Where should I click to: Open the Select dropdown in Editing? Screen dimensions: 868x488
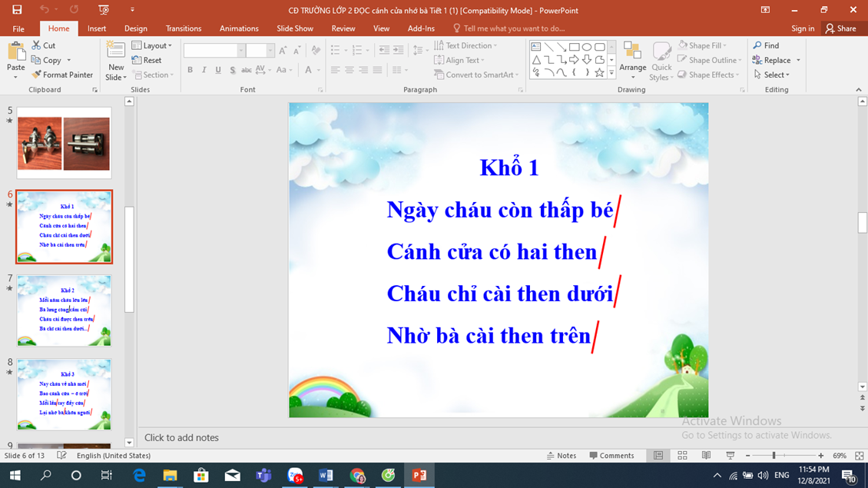coord(772,75)
